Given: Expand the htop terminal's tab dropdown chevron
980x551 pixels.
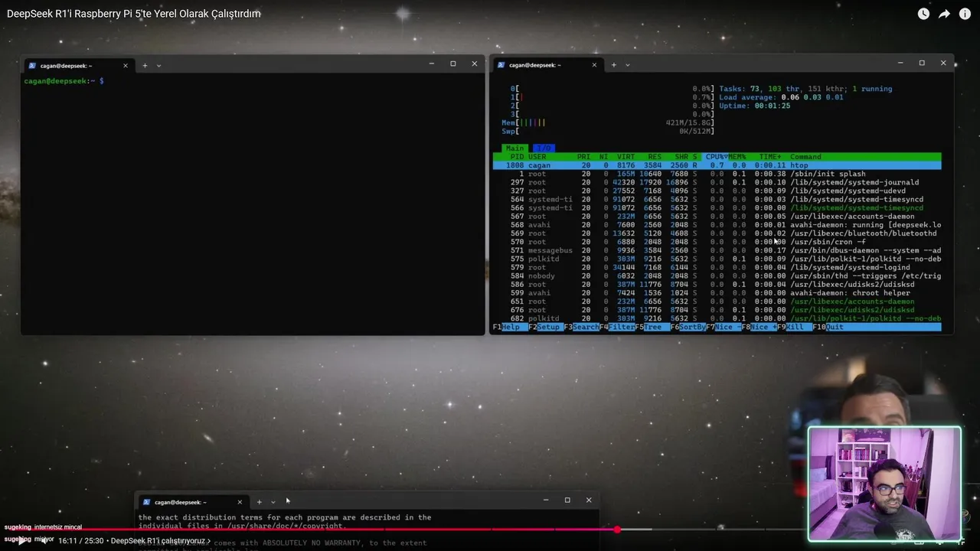Looking at the screenshot, I should [x=627, y=65].
